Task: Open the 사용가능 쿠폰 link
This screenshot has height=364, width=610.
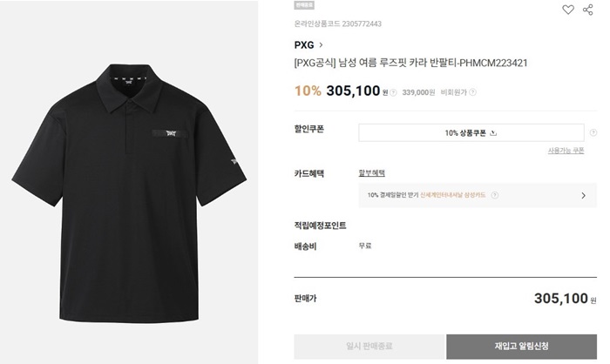Action: 566,151
